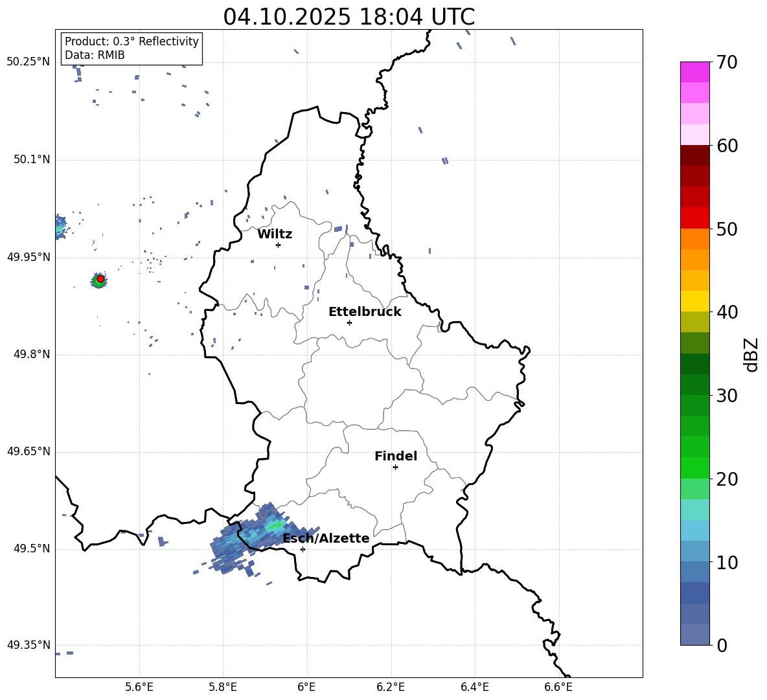Click the colorbar tick value 30
The image size is (767, 700).
[727, 396]
